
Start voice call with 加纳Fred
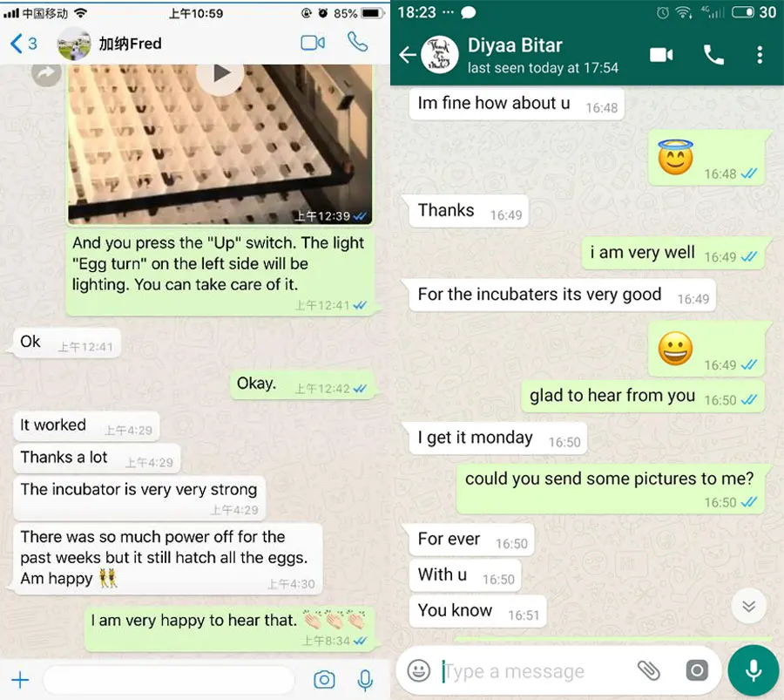[x=357, y=42]
